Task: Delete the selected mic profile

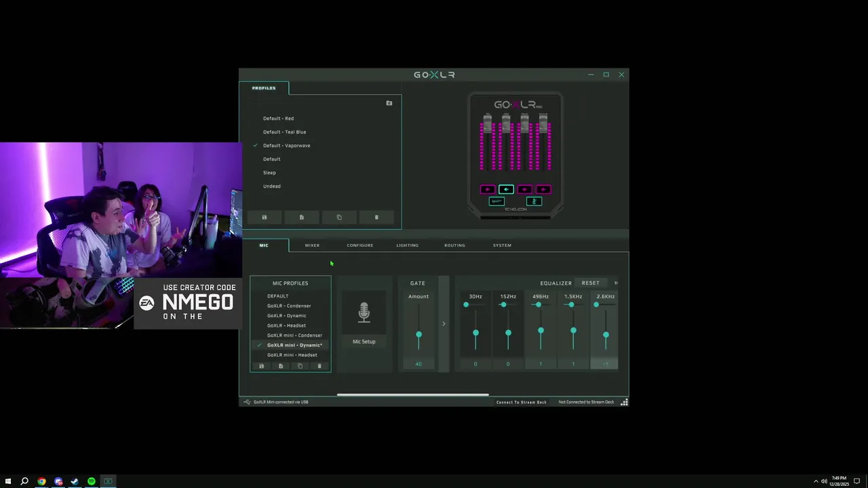Action: point(319,366)
